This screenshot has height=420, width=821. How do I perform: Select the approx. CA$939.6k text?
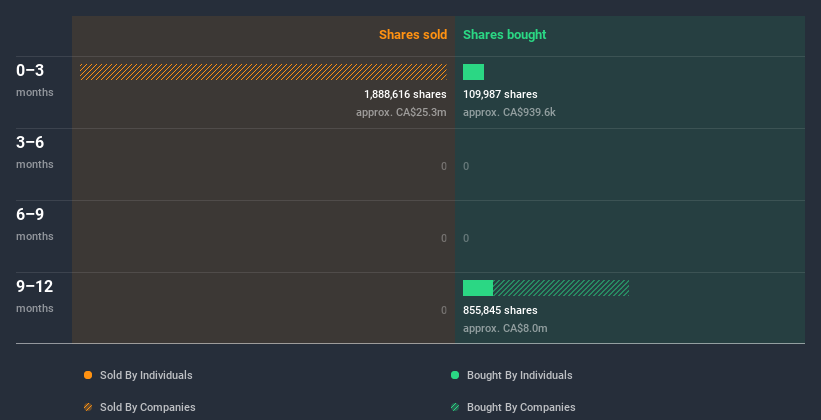509,113
